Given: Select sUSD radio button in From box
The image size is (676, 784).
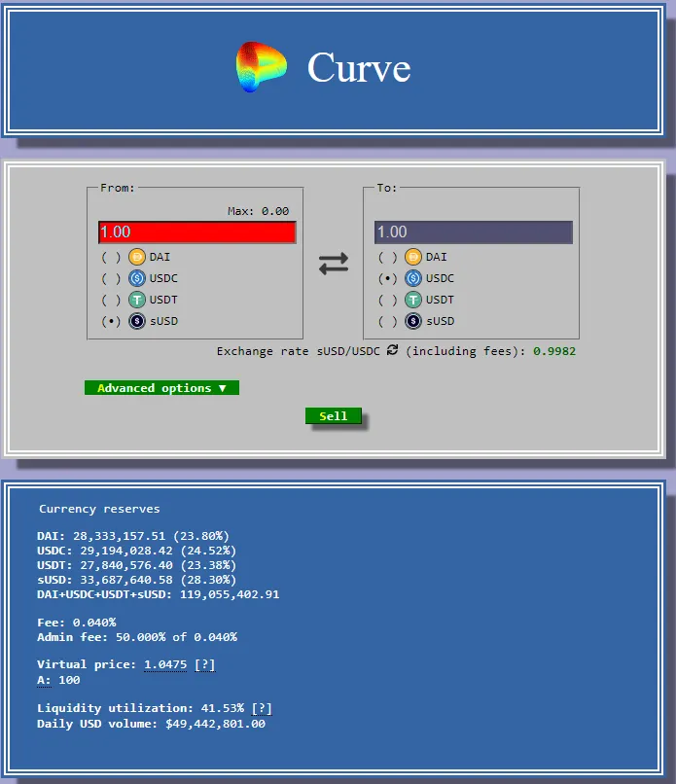Looking at the screenshot, I should (111, 321).
